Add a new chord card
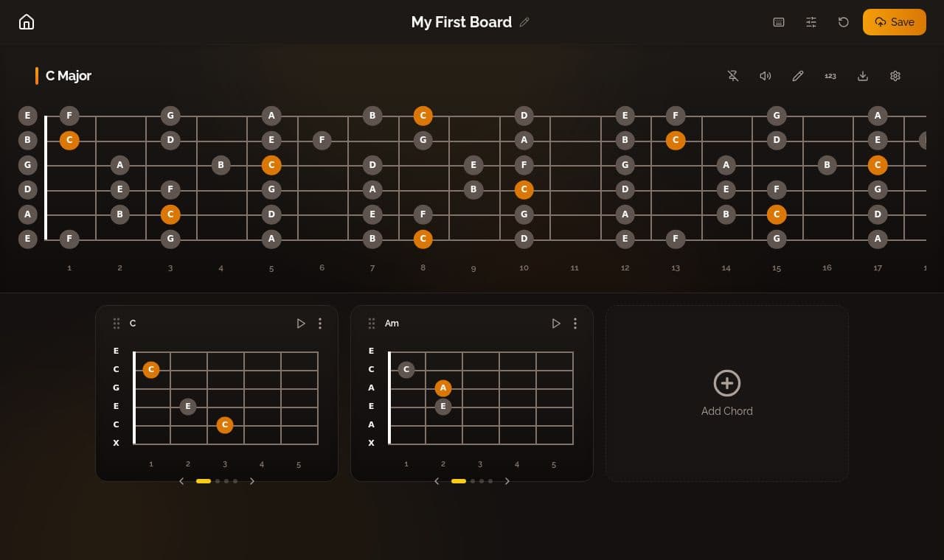 pyautogui.click(x=727, y=393)
